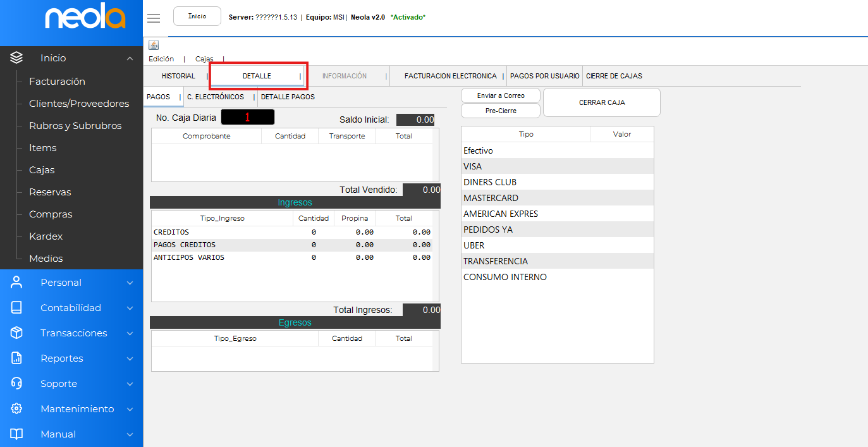Click the Transacciones box icon
The height and width of the screenshot is (447, 868).
point(16,333)
